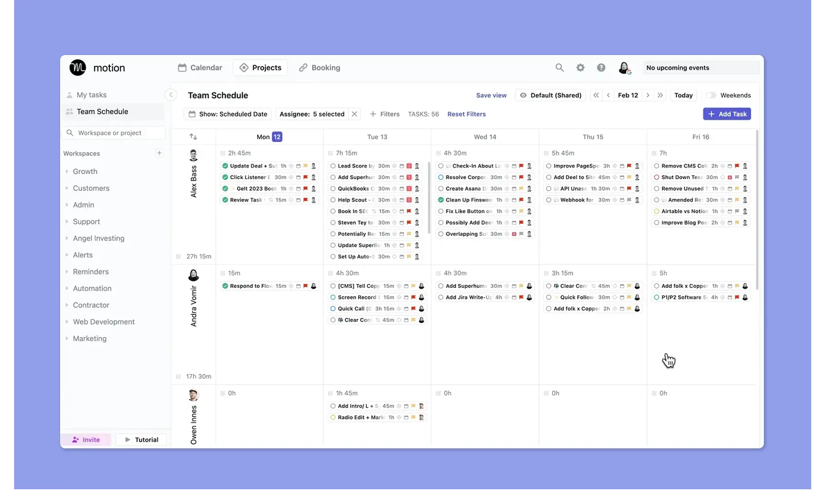Viewport: 824px width, 504px height.
Task: Click the Add Task button
Action: (726, 113)
